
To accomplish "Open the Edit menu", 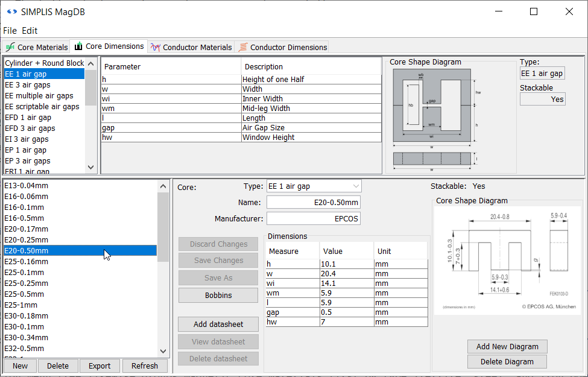I will (x=30, y=30).
